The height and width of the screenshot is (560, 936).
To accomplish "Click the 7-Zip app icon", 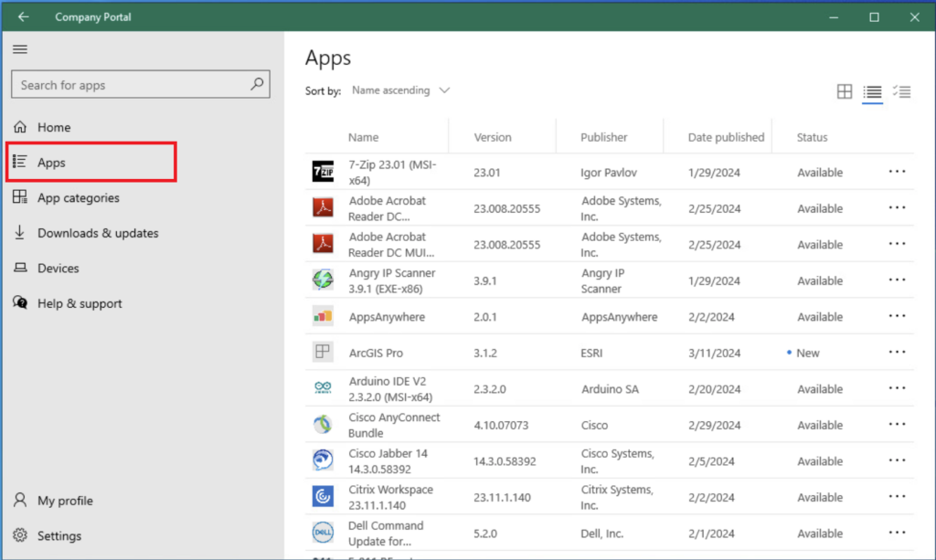I will coord(323,172).
